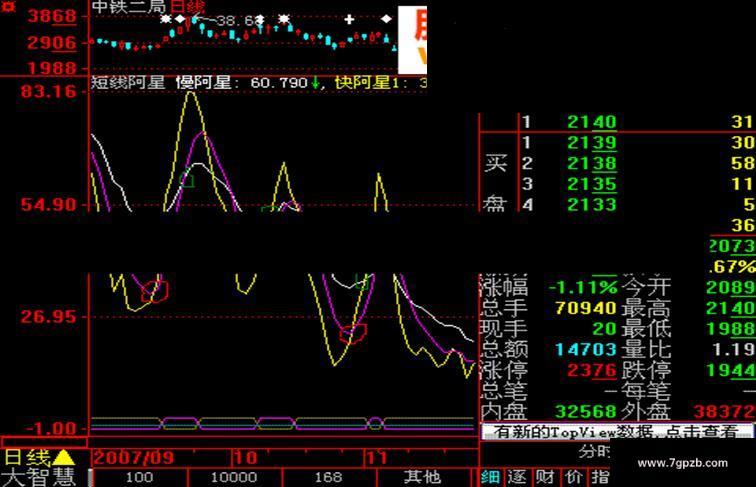The height and width of the screenshot is (487, 756).
Task: Click the 2007/09 date on the time axis
Action: click(x=134, y=458)
